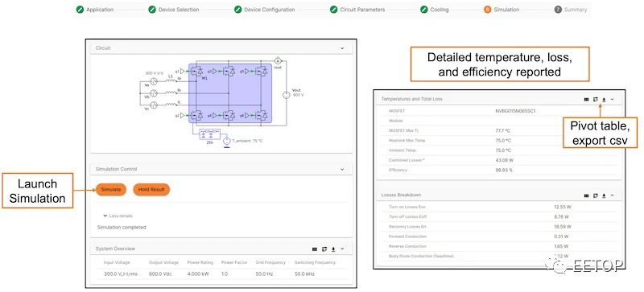Image resolution: width=644 pixels, height=292 pixels.
Task: Click the Module row label
Action: (x=395, y=121)
